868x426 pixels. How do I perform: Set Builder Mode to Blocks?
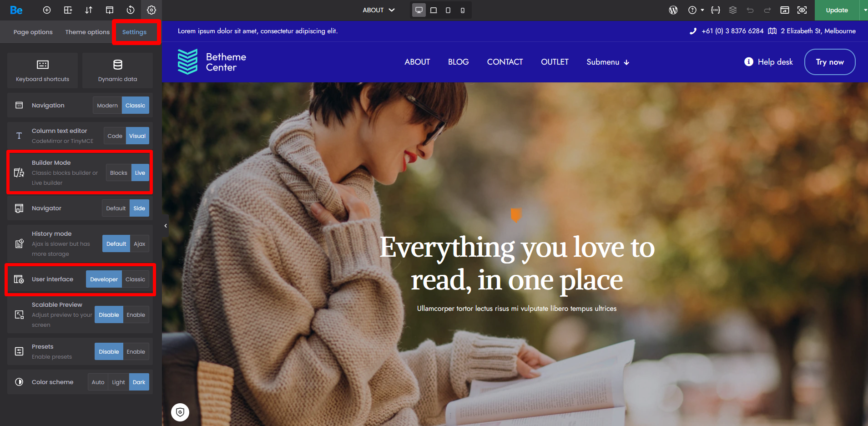(x=119, y=172)
